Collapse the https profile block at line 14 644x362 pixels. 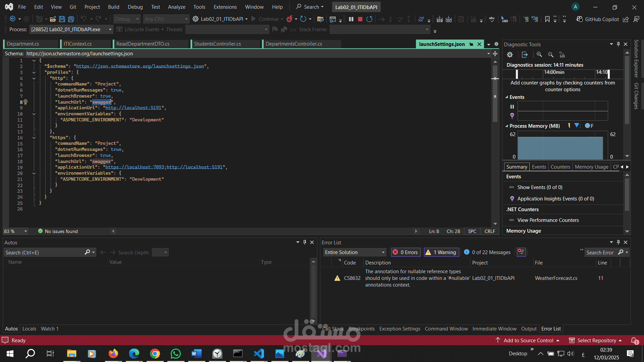coord(34,138)
